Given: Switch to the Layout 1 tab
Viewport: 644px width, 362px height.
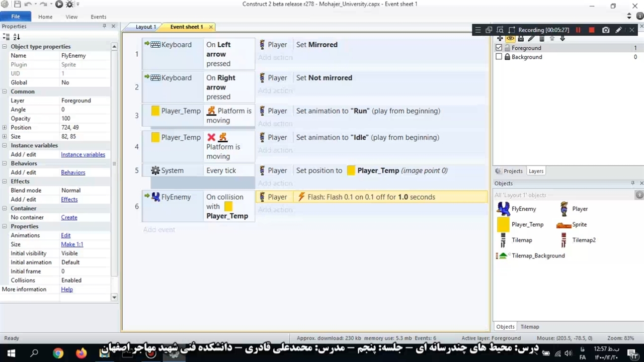Looking at the screenshot, I should pos(145,27).
